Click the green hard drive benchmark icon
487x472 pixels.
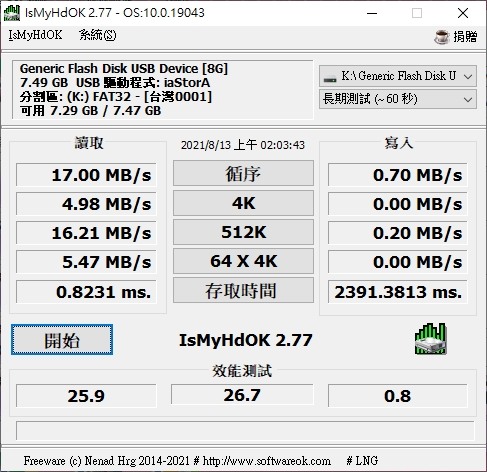click(430, 339)
